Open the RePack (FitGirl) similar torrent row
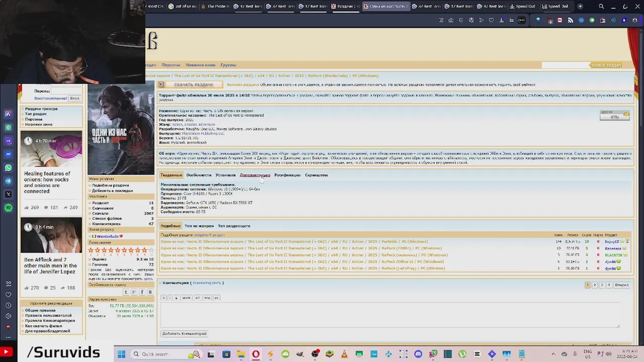The height and width of the screenshot is (362, 644). point(301,248)
